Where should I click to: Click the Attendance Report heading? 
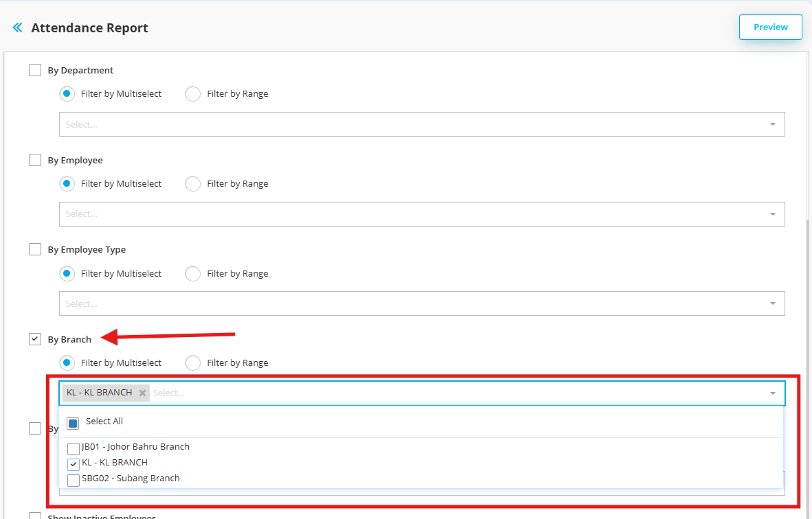click(89, 28)
